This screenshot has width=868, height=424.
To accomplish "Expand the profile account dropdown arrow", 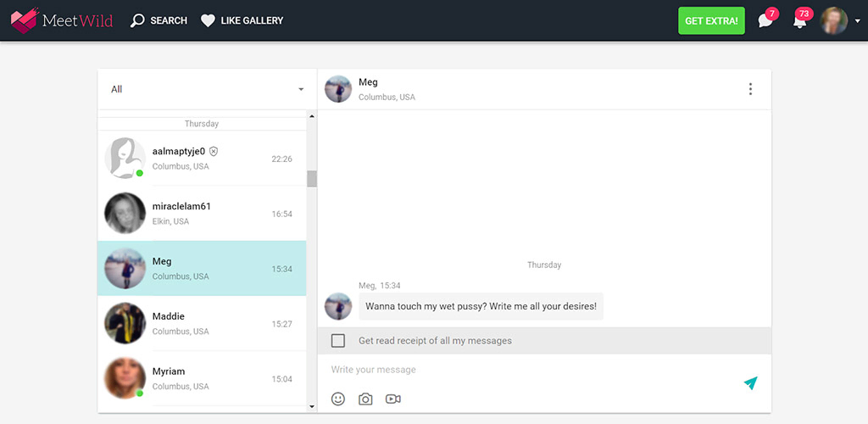I will [x=858, y=22].
